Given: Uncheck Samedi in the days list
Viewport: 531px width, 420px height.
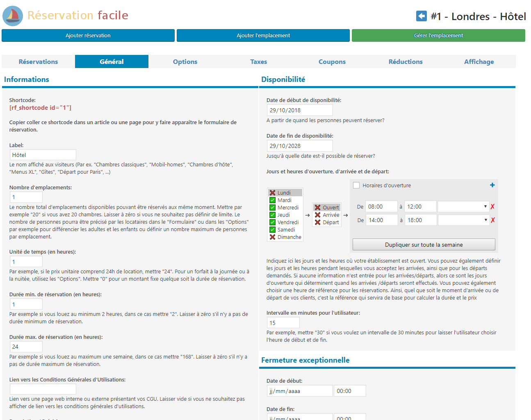Looking at the screenshot, I should [272, 229].
